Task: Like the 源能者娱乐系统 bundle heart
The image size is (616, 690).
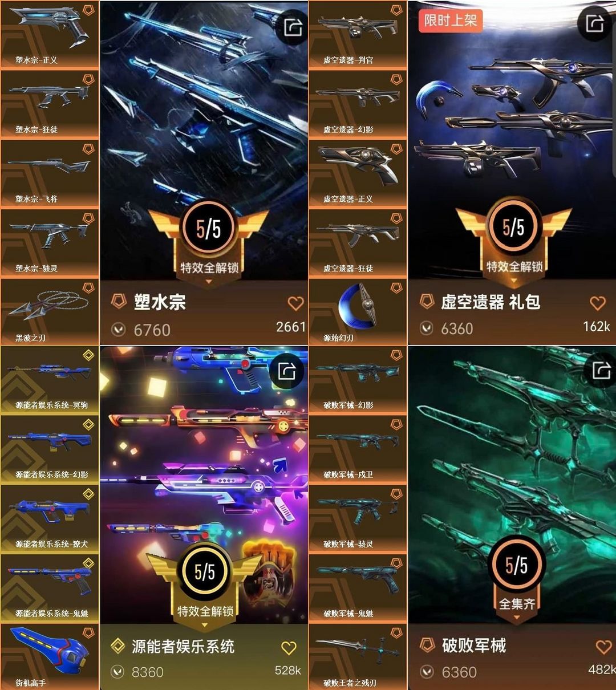Action: (289, 648)
